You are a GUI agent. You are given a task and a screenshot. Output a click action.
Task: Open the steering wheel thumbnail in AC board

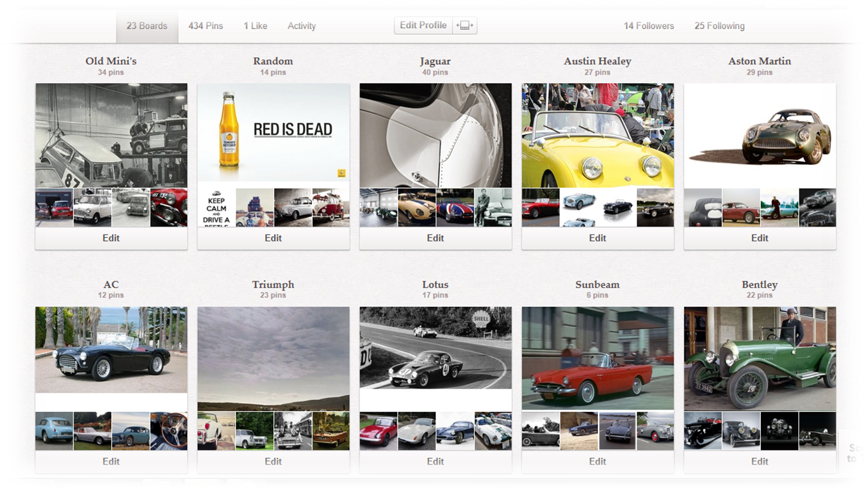tap(169, 431)
